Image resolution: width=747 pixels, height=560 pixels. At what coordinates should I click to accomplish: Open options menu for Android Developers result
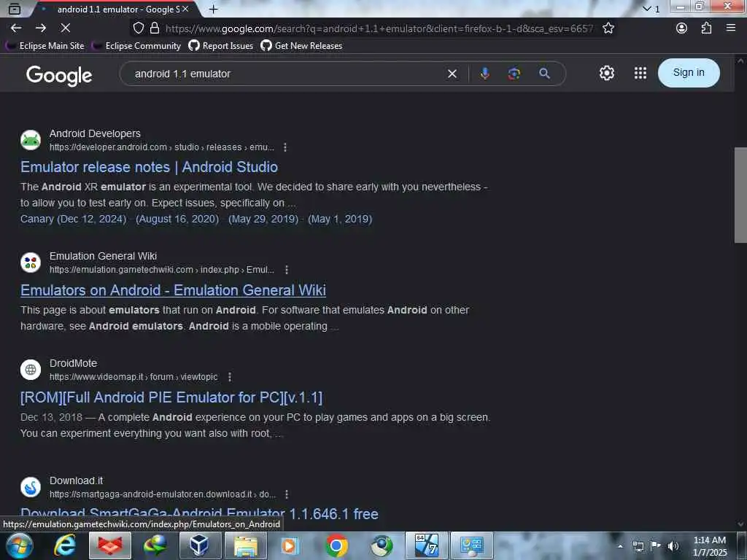285,147
